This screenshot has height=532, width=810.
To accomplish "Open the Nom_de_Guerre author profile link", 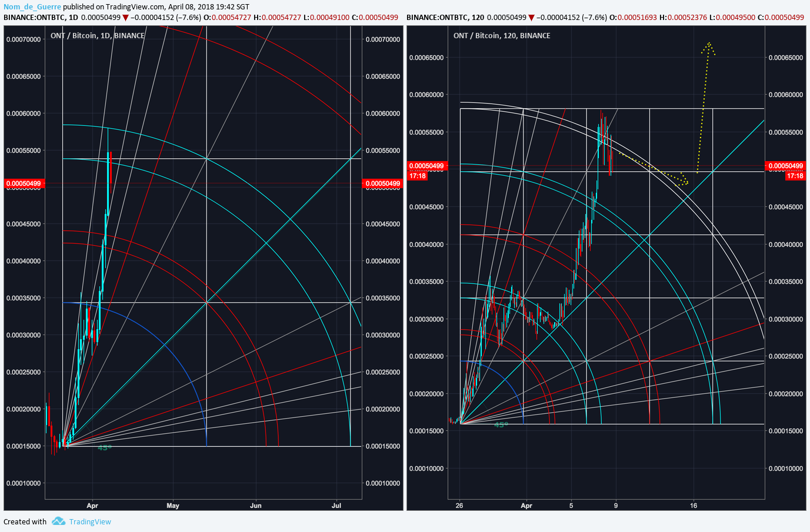I will click(x=32, y=6).
